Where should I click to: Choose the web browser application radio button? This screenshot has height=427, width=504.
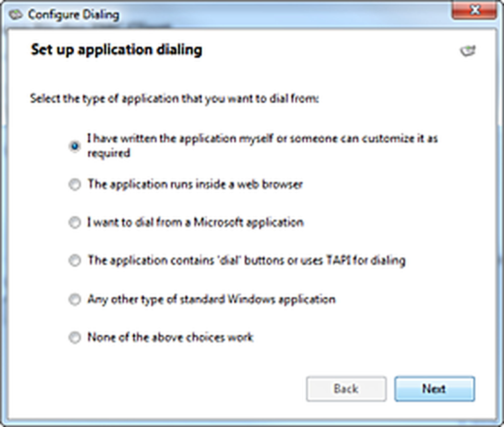pyautogui.click(x=75, y=185)
